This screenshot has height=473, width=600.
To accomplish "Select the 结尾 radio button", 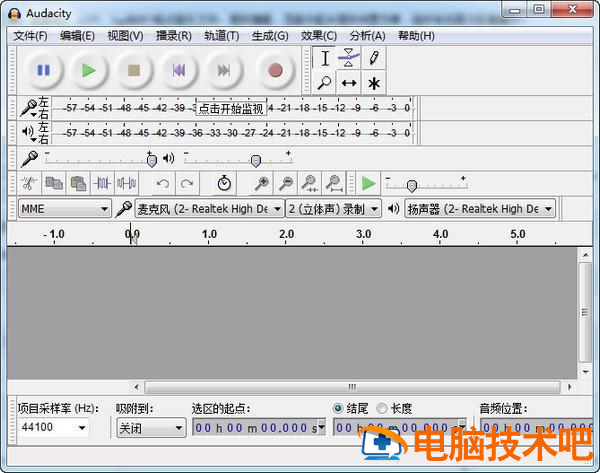I will 338,409.
